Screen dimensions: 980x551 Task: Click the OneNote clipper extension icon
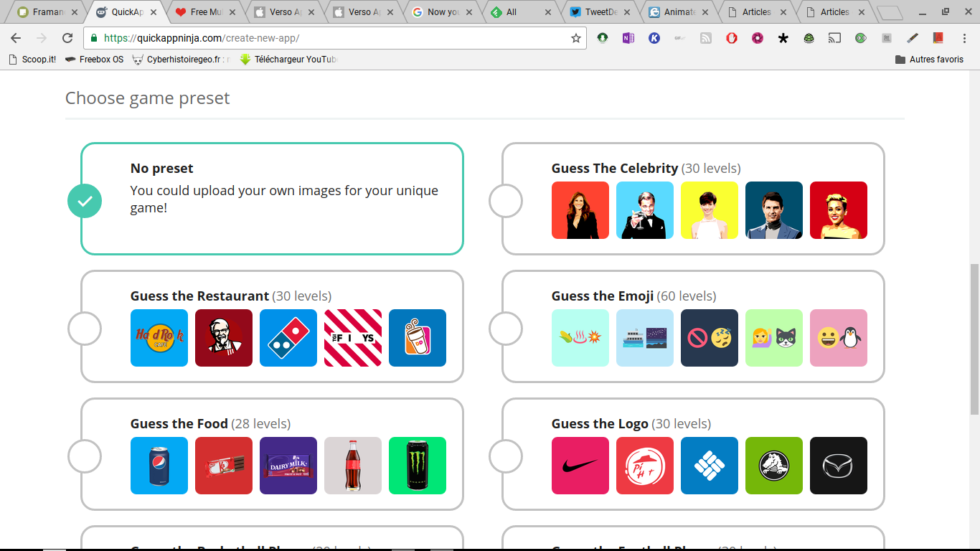pyautogui.click(x=628, y=38)
